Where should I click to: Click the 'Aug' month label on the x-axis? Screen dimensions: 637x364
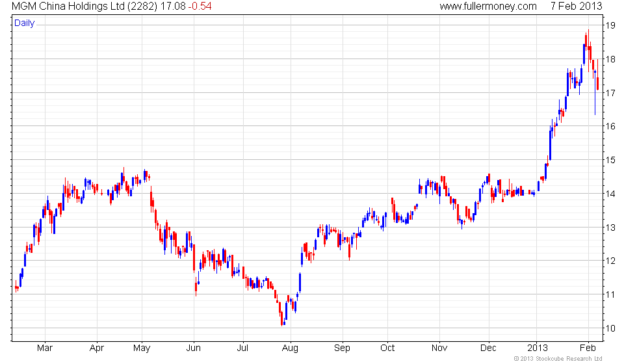click(x=290, y=348)
